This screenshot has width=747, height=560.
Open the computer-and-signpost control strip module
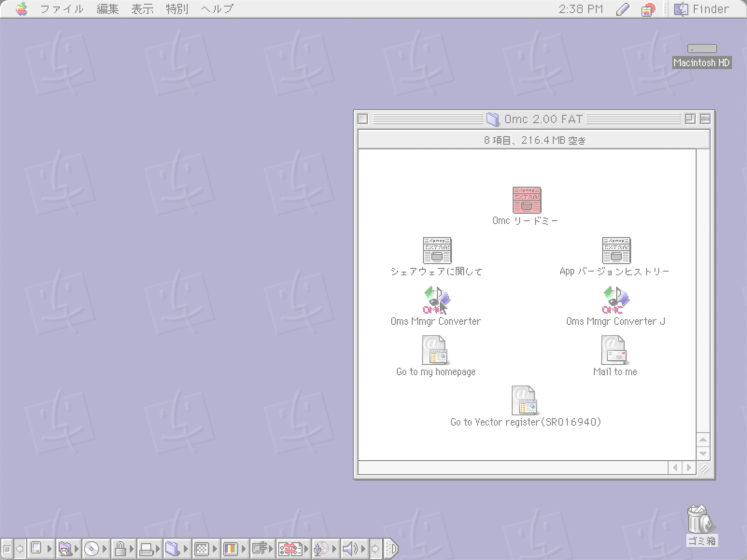coord(262,549)
